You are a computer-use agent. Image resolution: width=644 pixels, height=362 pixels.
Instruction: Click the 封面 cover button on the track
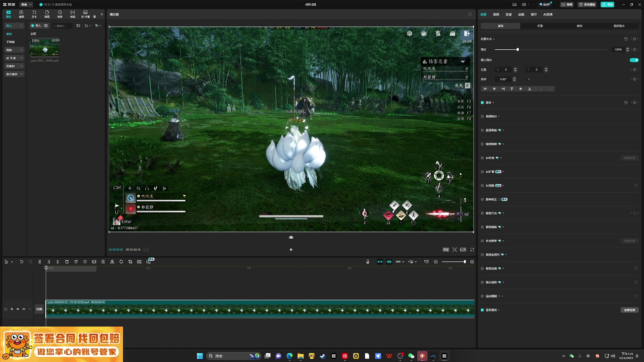coord(39,309)
